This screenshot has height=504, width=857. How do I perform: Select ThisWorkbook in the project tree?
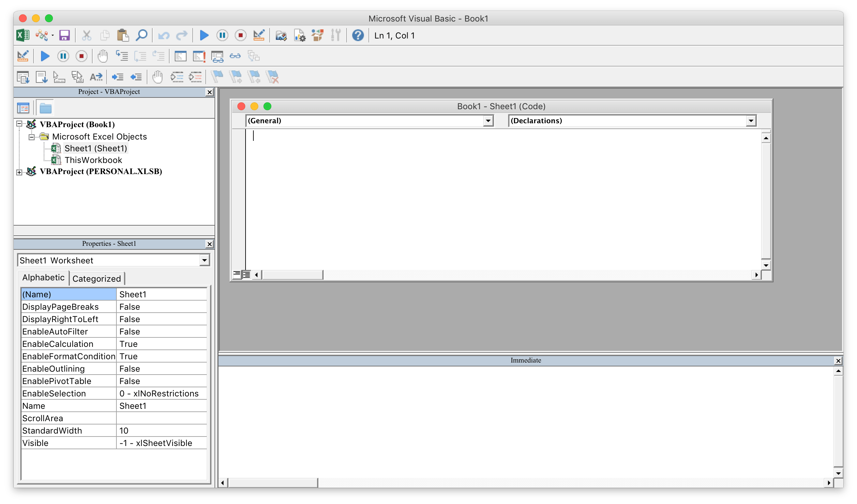click(93, 160)
